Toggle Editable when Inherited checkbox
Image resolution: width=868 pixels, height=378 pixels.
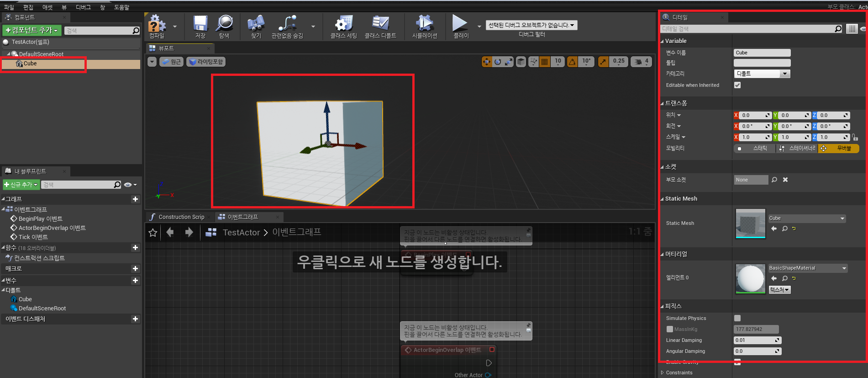tap(737, 85)
